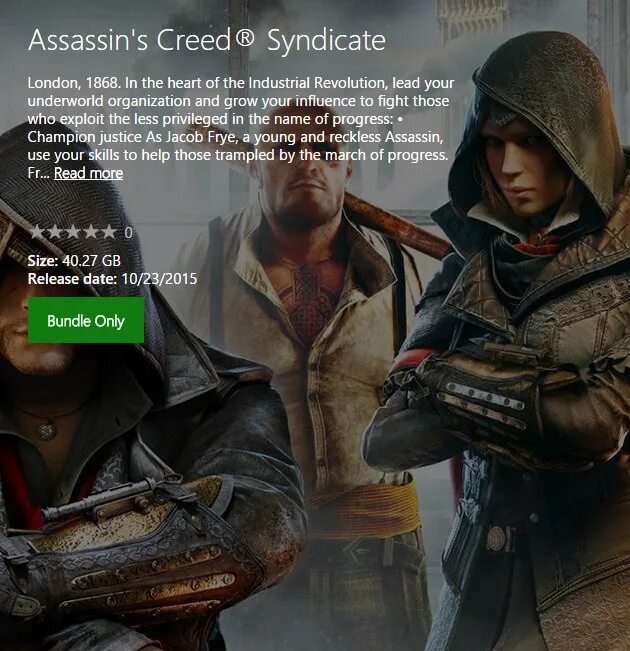Click the Size label
This screenshot has width=630, height=651.
(43, 261)
